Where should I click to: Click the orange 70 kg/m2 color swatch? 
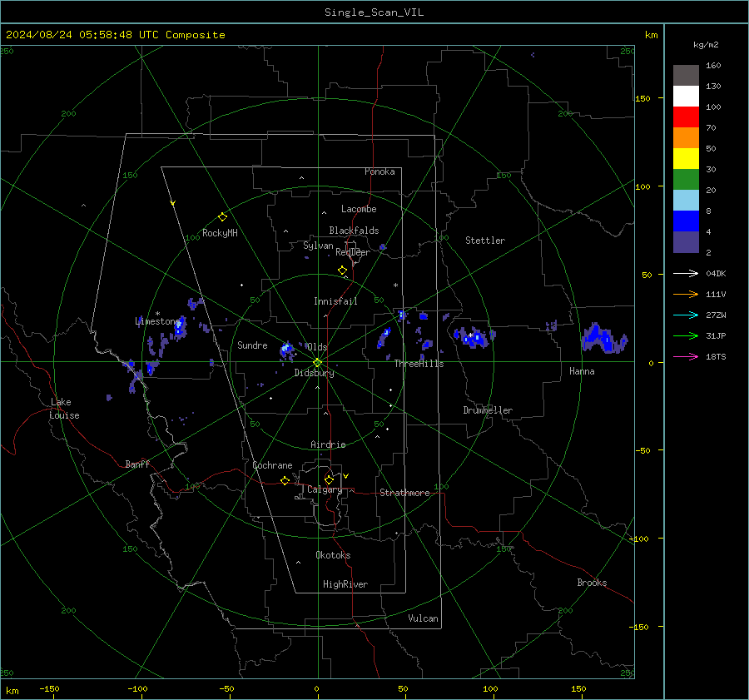click(x=686, y=138)
